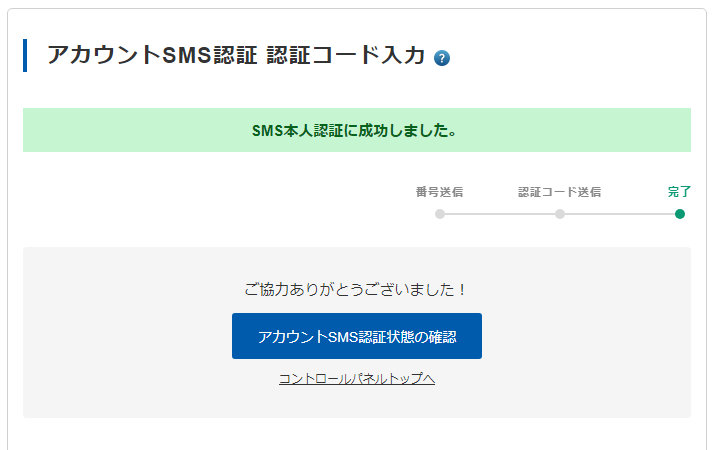Click the blue accent bar left of heading

coord(25,56)
